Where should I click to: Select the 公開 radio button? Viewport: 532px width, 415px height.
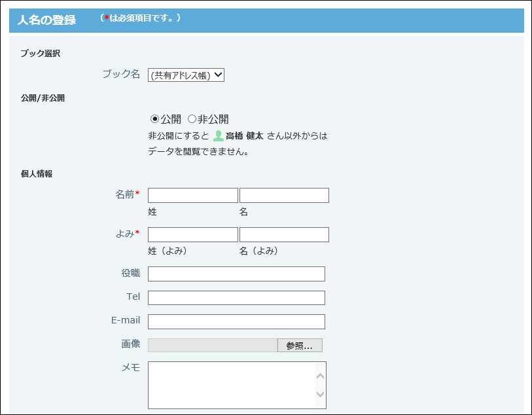[154, 119]
